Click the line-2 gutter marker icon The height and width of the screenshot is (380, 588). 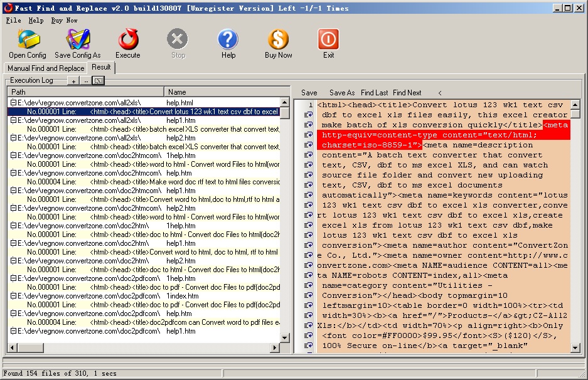click(307, 114)
